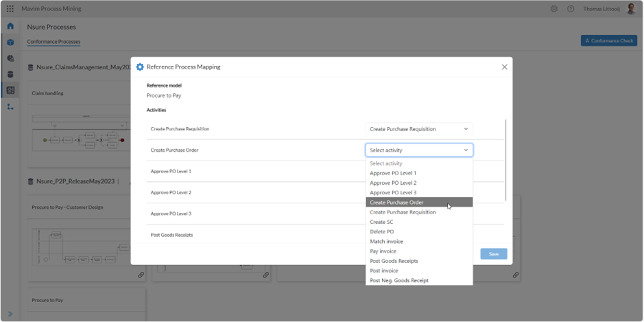
Task: Select Post Goods Receipts in dropdown list
Action: tap(394, 261)
